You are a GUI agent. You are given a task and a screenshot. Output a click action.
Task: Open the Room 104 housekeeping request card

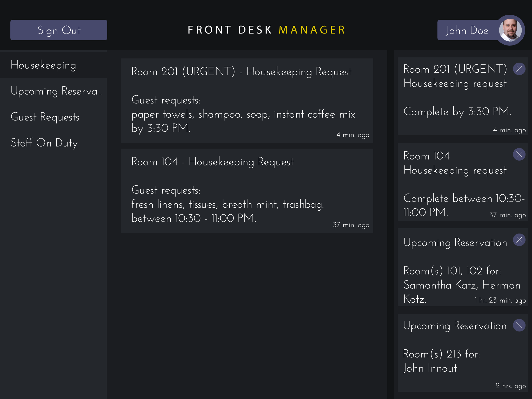click(247, 191)
